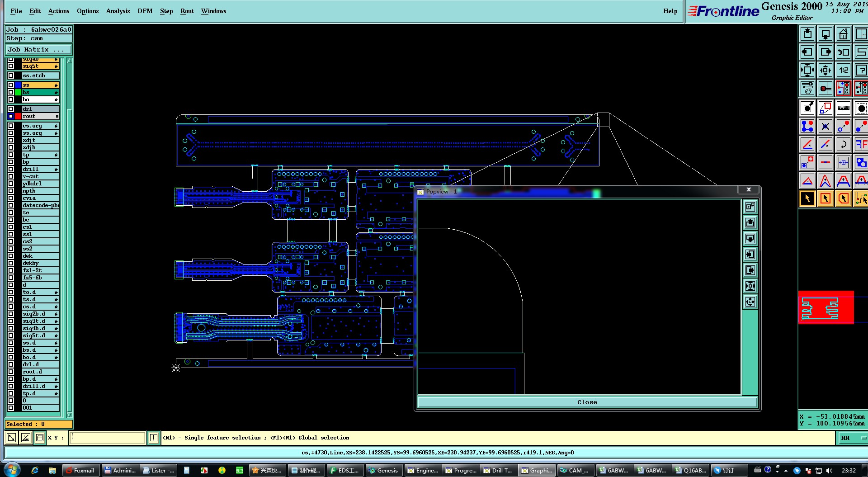Click the 1:2 scale icon

coord(844,70)
